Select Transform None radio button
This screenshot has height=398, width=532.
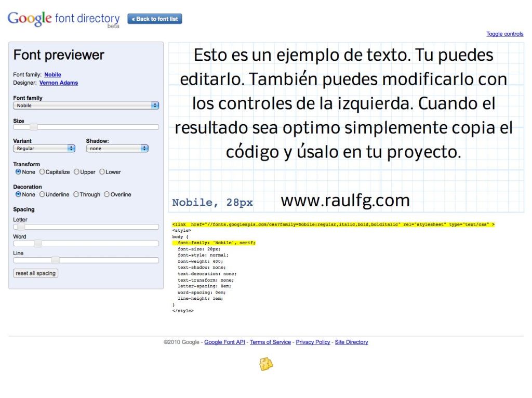pos(18,171)
